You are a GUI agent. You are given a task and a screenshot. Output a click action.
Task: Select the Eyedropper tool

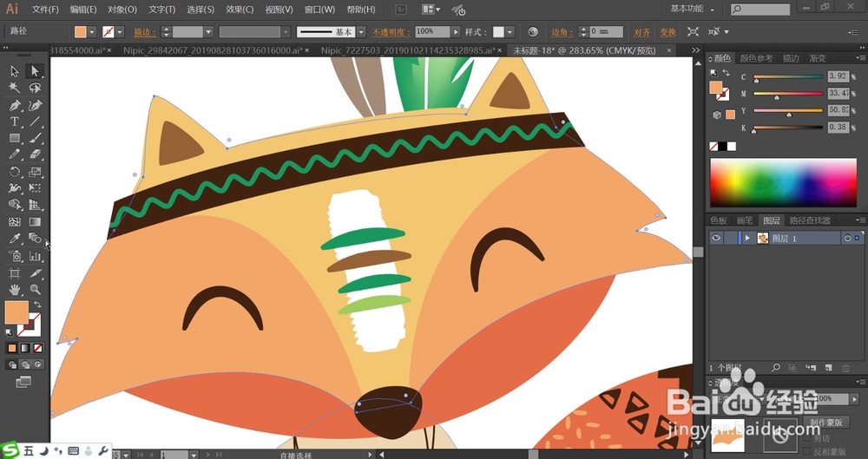(15, 239)
